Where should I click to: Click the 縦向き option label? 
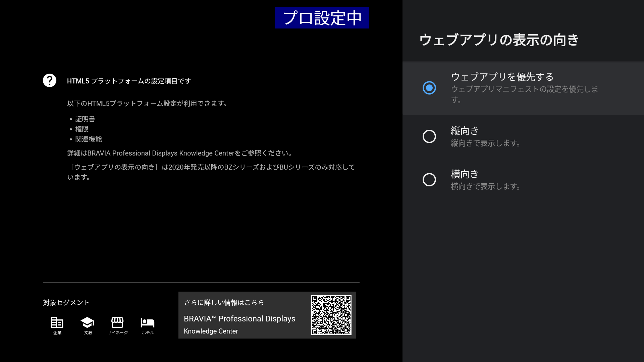click(465, 131)
